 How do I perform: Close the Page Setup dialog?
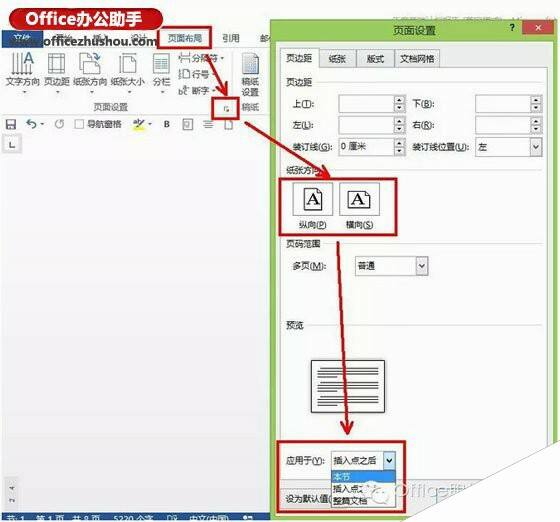click(x=538, y=27)
